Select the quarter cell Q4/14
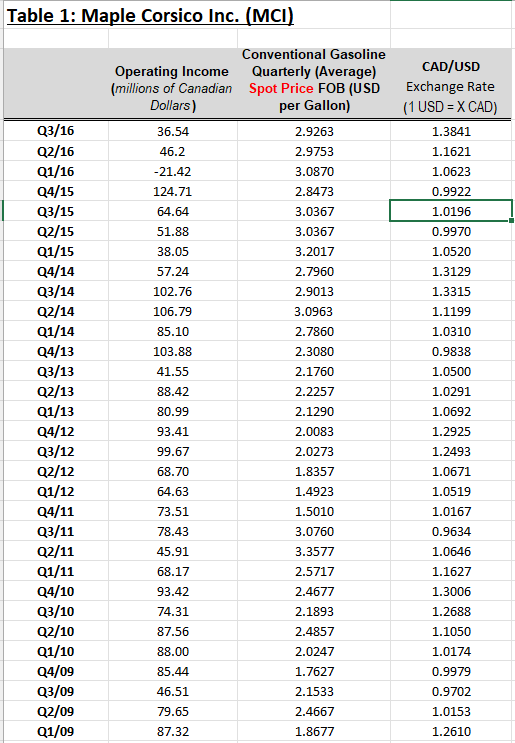Image resolution: width=515 pixels, height=743 pixels. [x=56, y=271]
